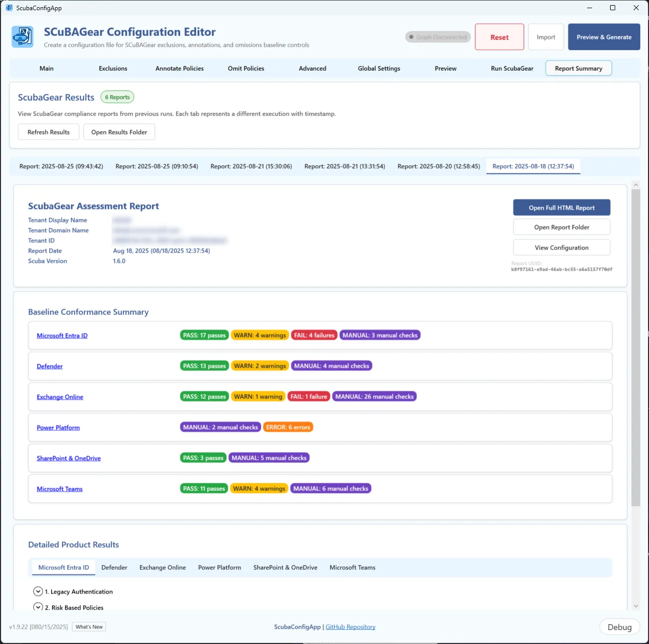Viewport: 649px width, 644px height.
Task: Select Exchange Online detailed results tab
Action: [163, 567]
